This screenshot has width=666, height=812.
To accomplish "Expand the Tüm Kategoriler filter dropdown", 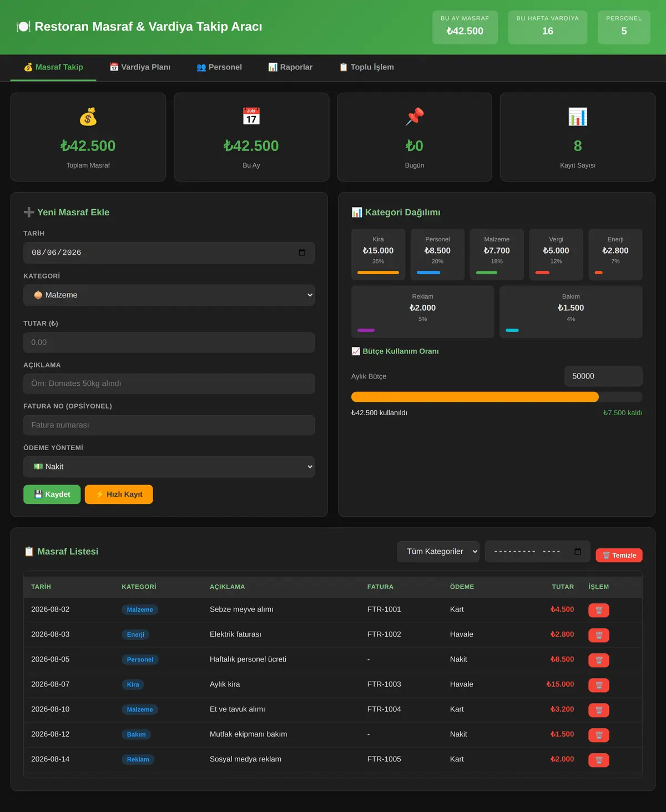I will [438, 552].
